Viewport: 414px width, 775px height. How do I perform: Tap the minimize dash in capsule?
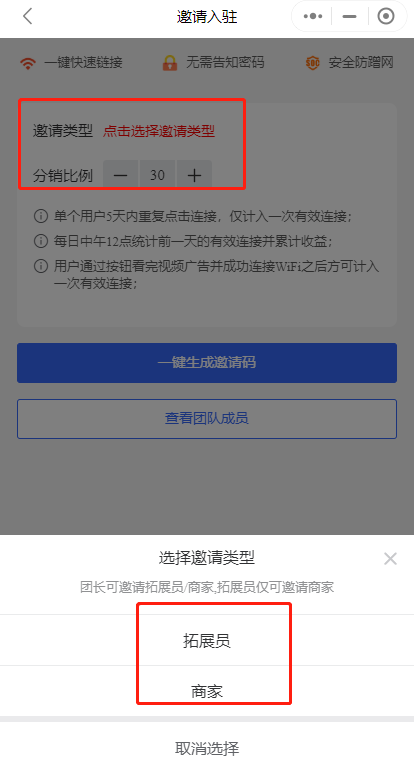click(x=349, y=16)
